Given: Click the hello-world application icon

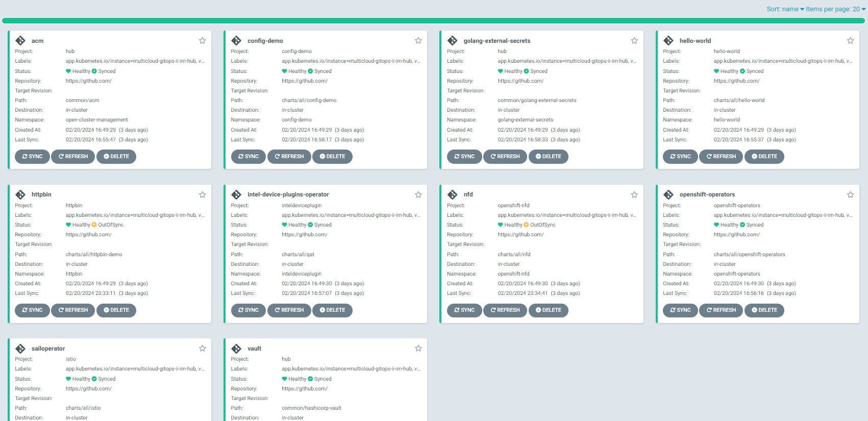Looking at the screenshot, I should [x=668, y=41].
